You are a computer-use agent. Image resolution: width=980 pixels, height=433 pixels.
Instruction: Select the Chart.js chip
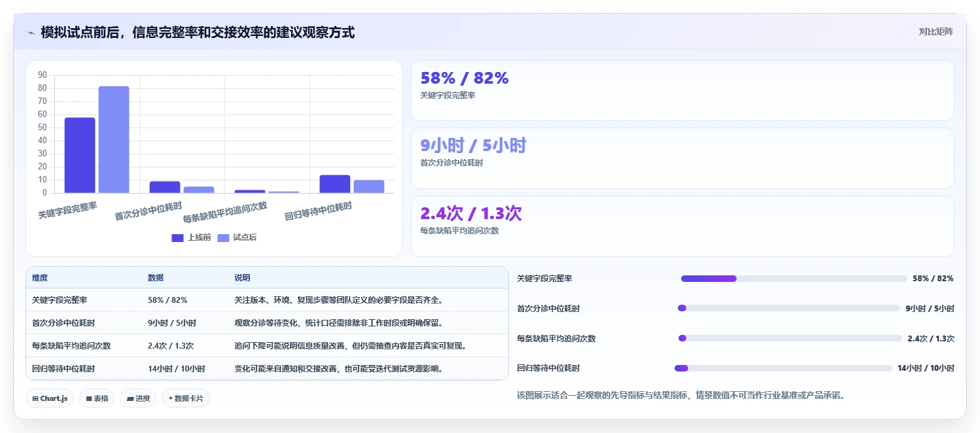tap(50, 398)
